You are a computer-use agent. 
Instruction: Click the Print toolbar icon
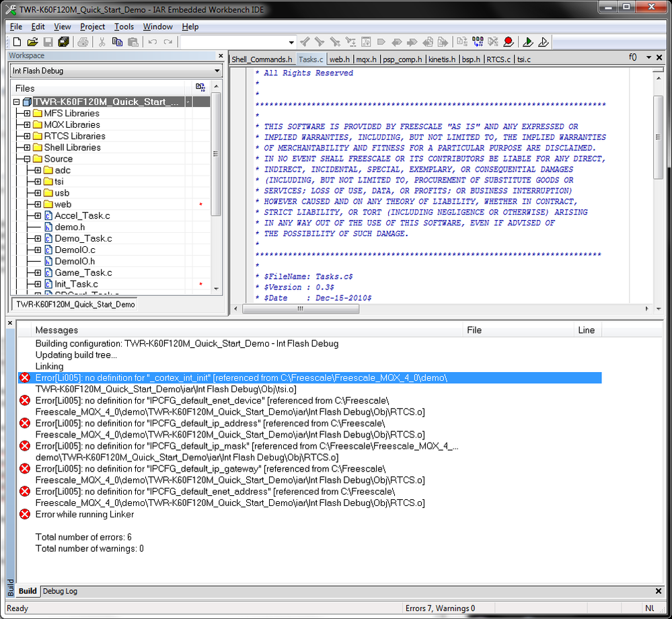coord(83,42)
